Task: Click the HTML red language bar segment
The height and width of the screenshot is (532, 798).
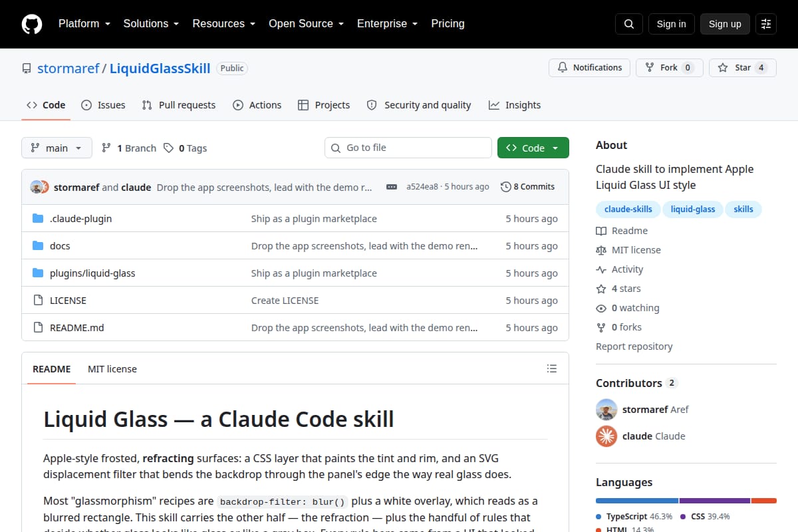Action: pyautogui.click(x=764, y=501)
